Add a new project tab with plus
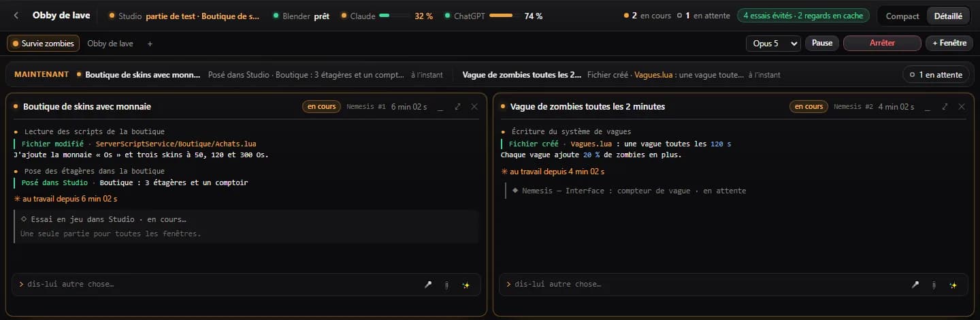This screenshot has width=980, height=320. coord(150,44)
